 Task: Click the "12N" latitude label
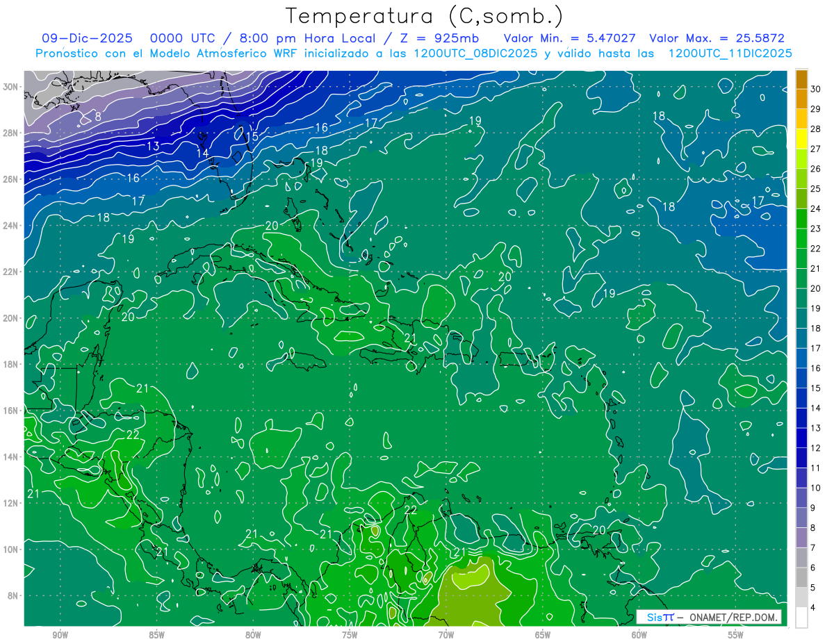12,503
